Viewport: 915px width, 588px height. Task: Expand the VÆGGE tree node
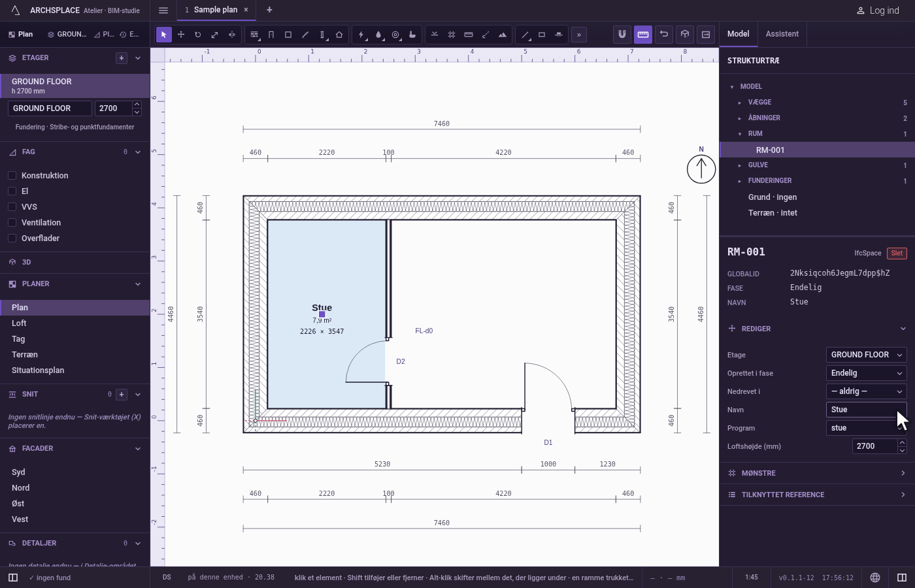[740, 103]
